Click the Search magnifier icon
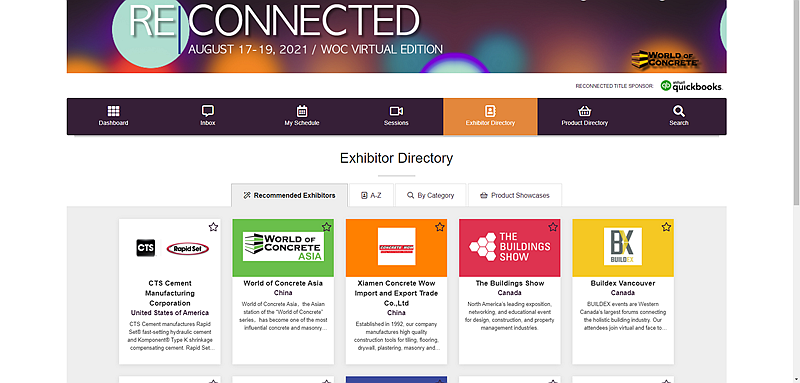The height and width of the screenshot is (383, 800). [x=679, y=111]
